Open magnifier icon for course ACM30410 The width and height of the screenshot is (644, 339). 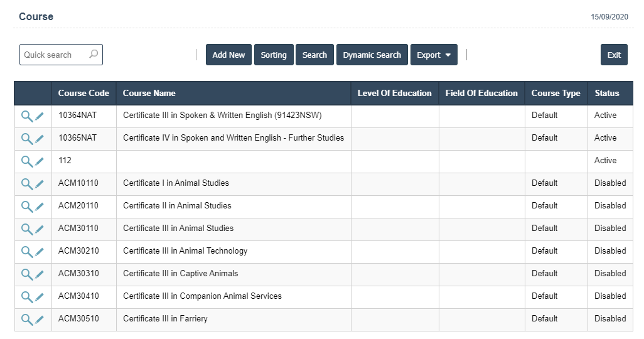coord(27,297)
